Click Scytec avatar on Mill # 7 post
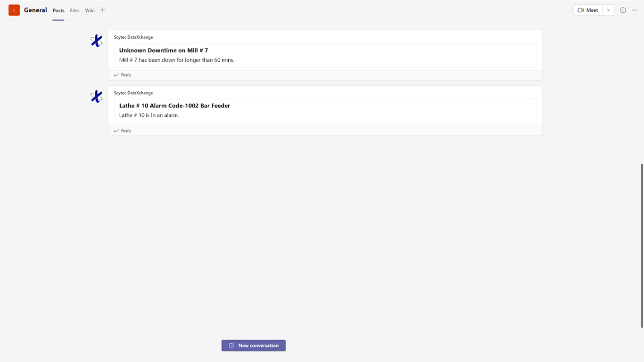The width and height of the screenshot is (644, 362). [97, 41]
